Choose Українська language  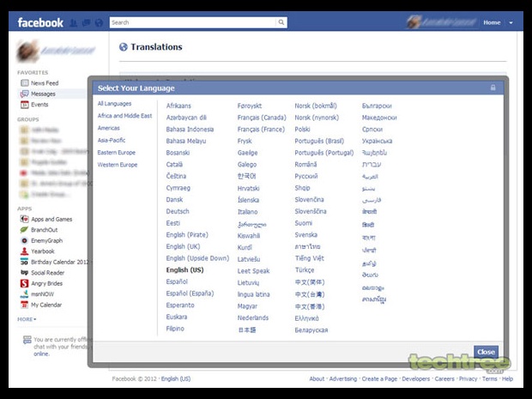click(377, 141)
